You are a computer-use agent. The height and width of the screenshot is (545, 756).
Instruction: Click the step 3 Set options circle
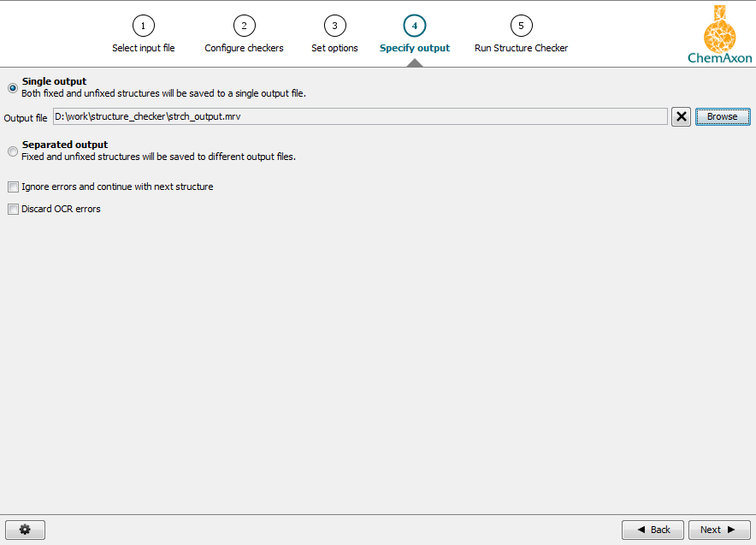point(334,26)
